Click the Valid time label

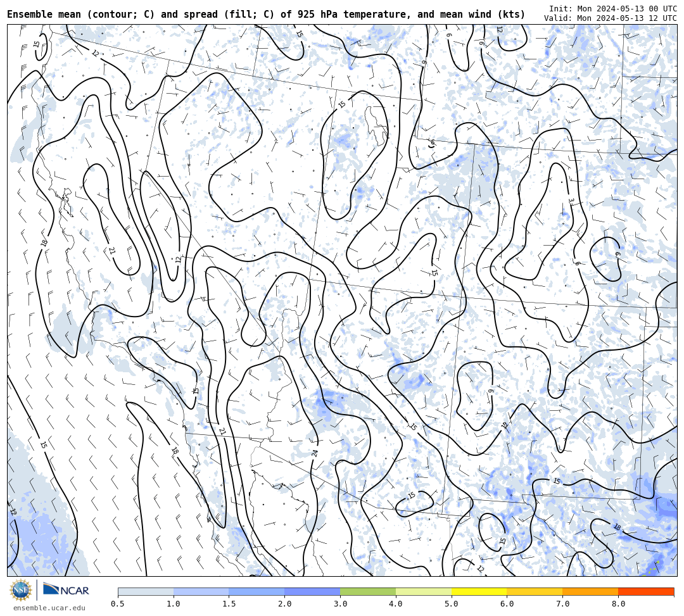pos(611,18)
